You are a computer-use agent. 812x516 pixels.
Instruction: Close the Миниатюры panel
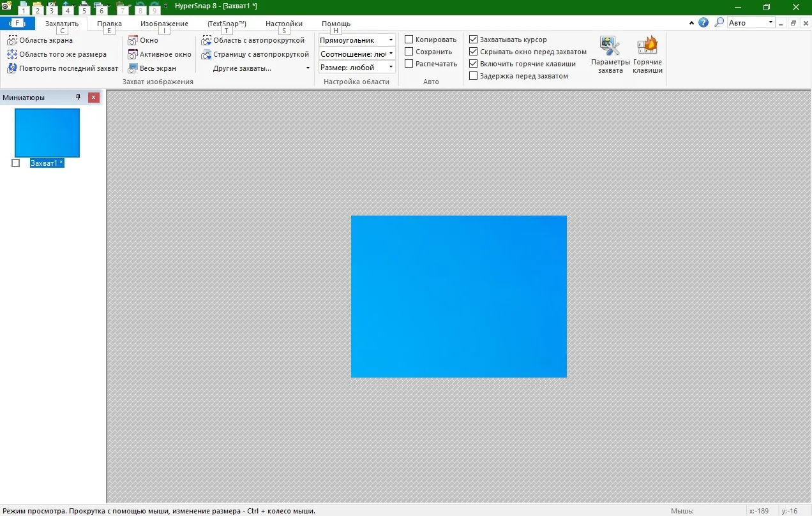click(x=94, y=98)
